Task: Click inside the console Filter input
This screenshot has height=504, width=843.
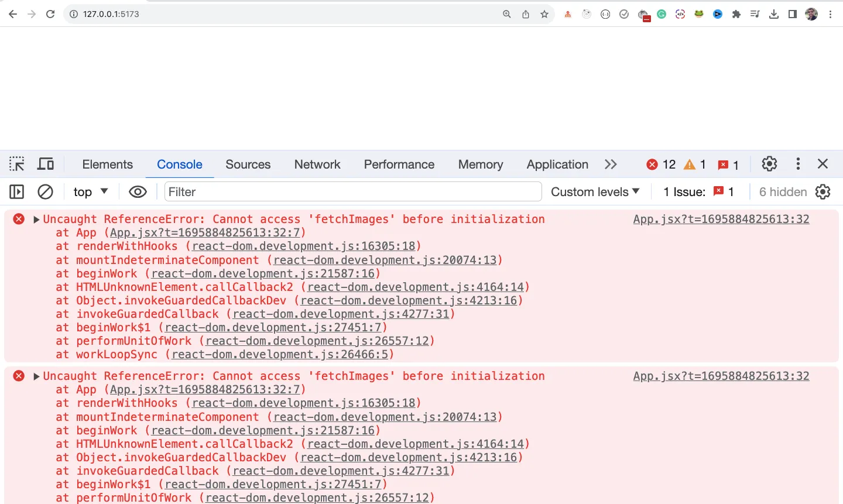Action: tap(351, 191)
